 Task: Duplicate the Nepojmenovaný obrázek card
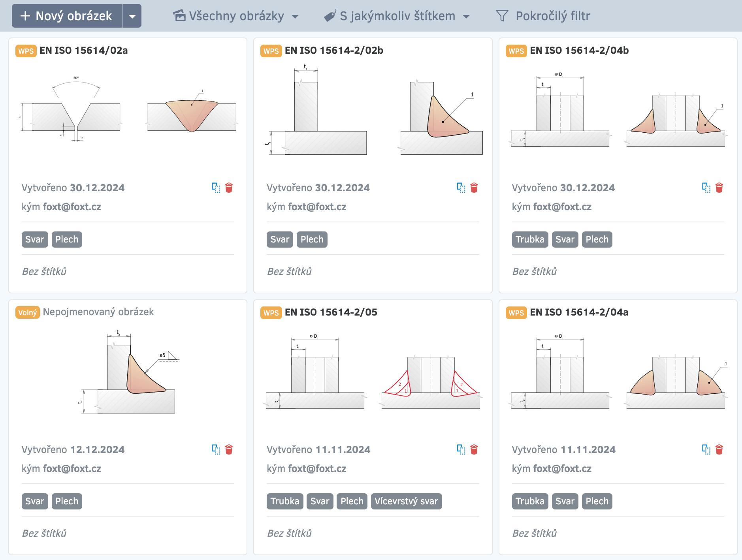click(x=216, y=449)
